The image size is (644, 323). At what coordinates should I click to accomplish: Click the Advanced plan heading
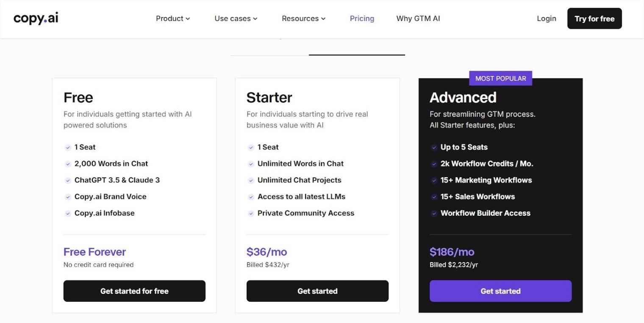pos(463,97)
